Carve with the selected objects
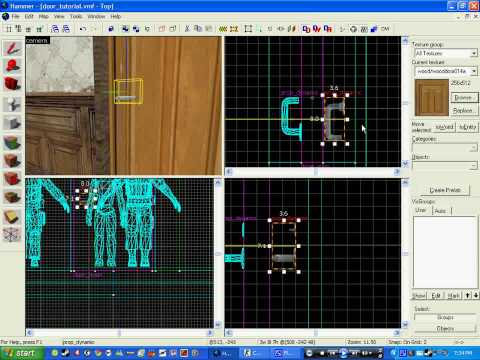 (111, 29)
